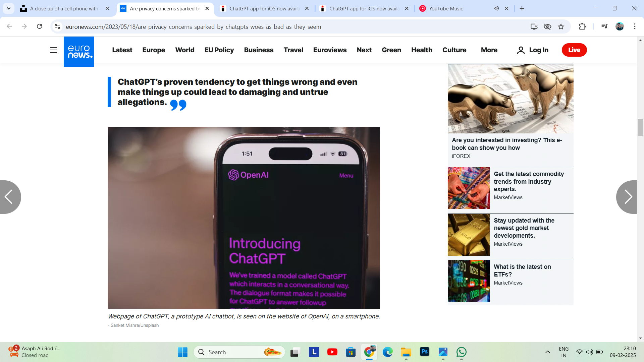Open the EU Policy menu item
The width and height of the screenshot is (644, 362).
[219, 50]
